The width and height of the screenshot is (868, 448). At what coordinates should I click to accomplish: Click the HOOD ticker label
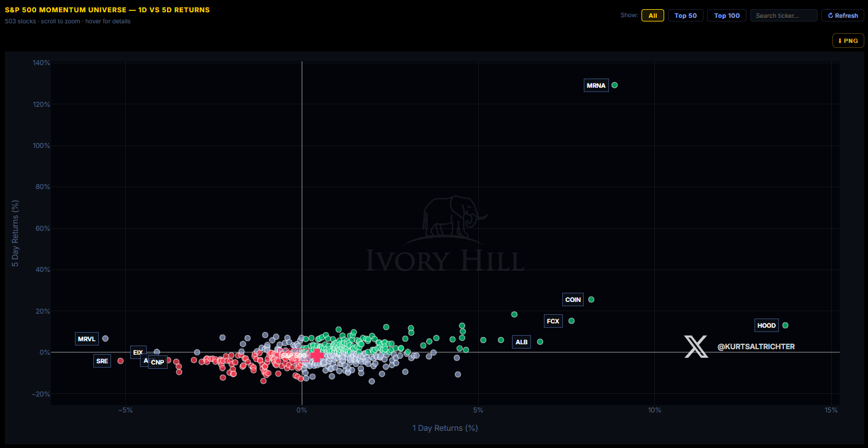pos(767,325)
